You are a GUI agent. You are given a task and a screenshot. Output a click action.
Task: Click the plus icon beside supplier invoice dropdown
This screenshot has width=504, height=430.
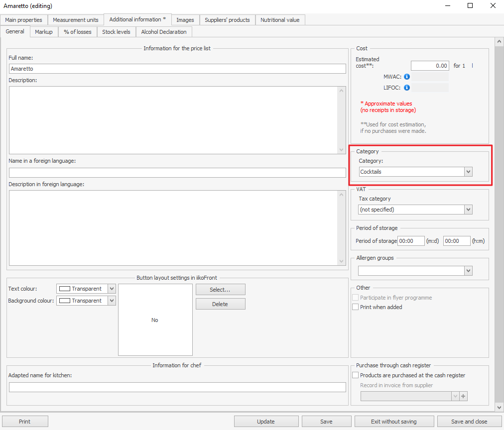(464, 396)
